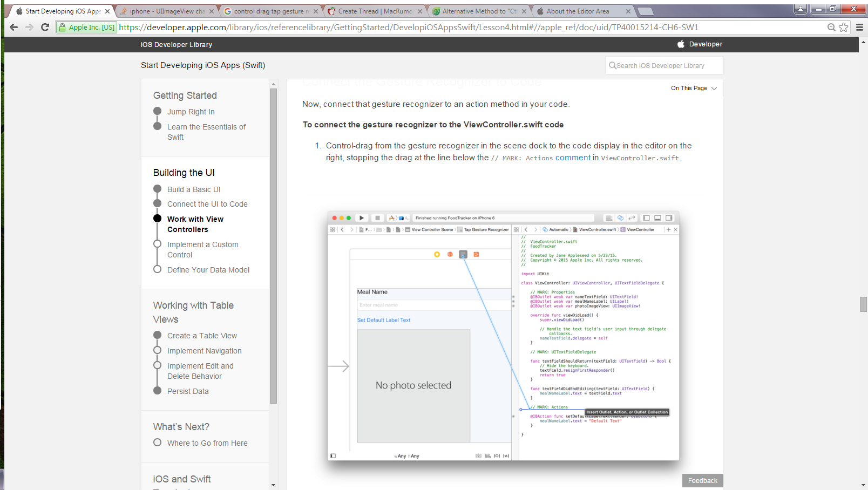Close the Start Developing iOS Apps tab
Image resolution: width=868 pixels, height=490 pixels.
pyautogui.click(x=107, y=11)
